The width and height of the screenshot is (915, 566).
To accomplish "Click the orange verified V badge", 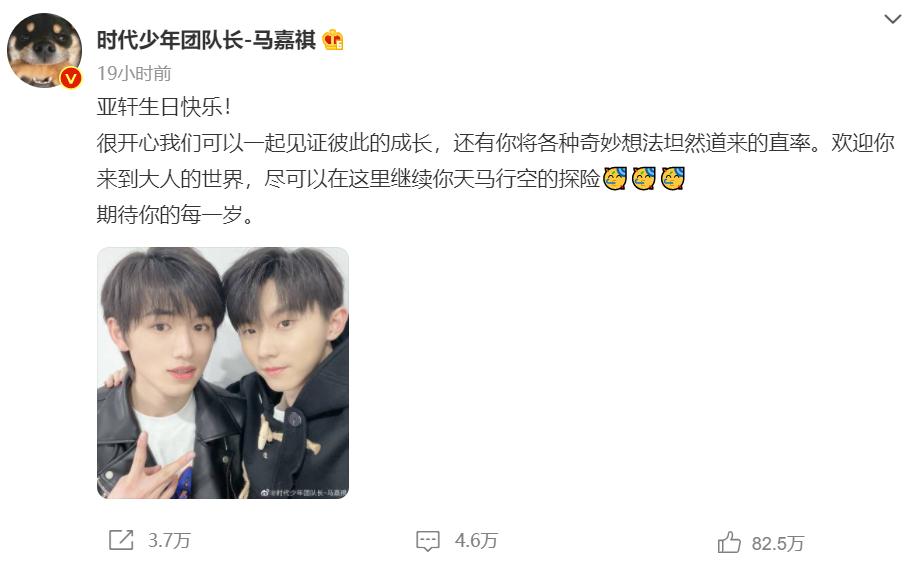I will coord(71,77).
